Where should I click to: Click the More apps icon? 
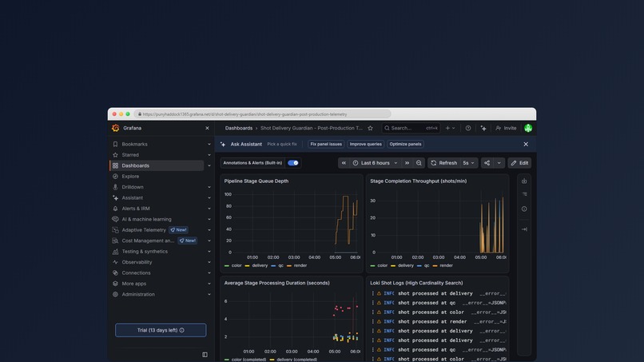[x=115, y=283]
